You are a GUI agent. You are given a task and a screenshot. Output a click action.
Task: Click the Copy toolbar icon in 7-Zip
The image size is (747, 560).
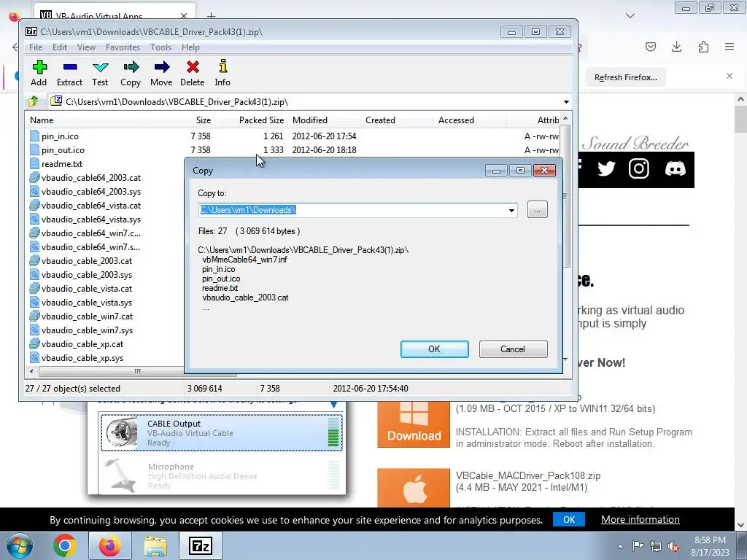tap(131, 73)
